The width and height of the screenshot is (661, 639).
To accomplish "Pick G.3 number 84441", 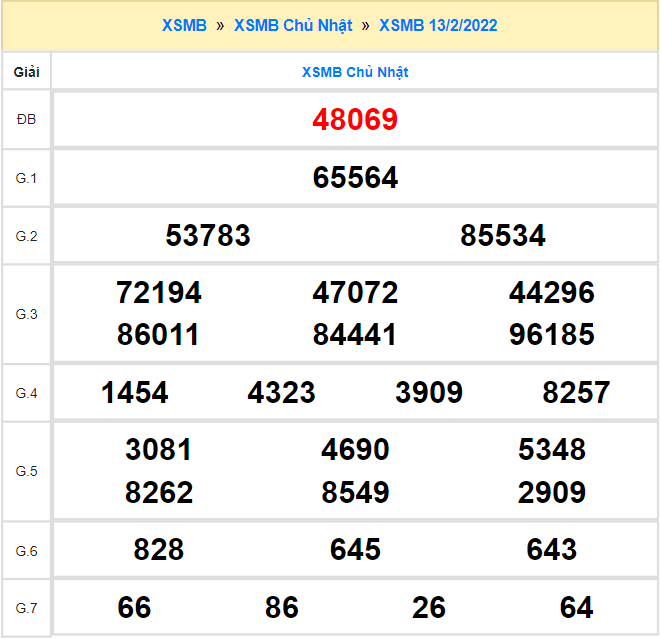I will click(355, 334).
